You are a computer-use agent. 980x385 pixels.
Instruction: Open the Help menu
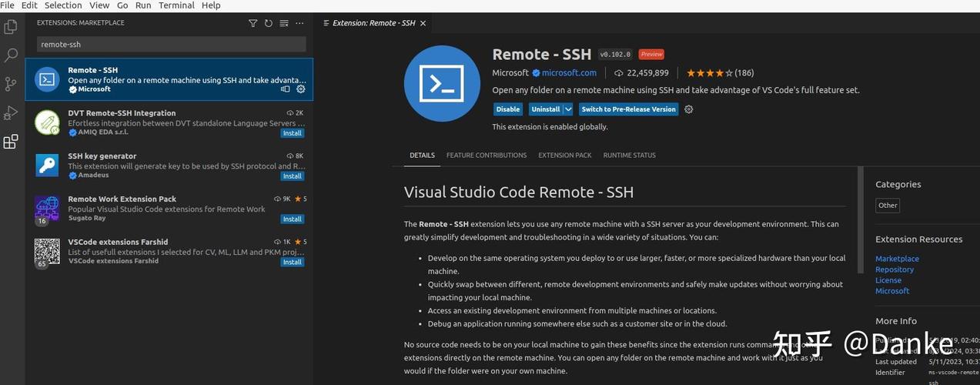tap(211, 5)
